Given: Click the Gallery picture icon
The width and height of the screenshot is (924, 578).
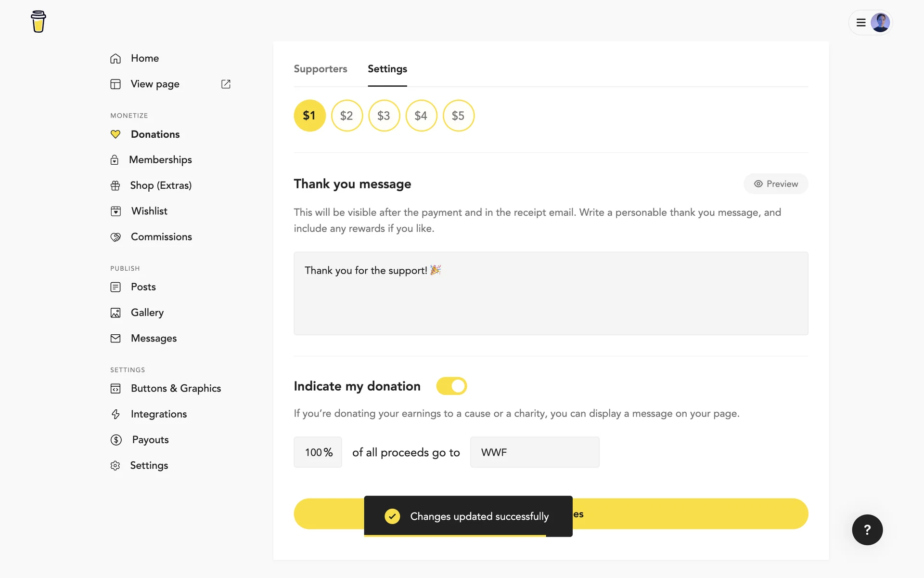Looking at the screenshot, I should (x=115, y=313).
